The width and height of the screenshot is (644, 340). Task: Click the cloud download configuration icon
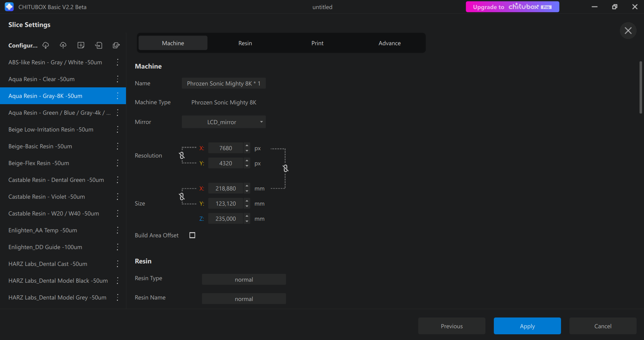point(46,45)
